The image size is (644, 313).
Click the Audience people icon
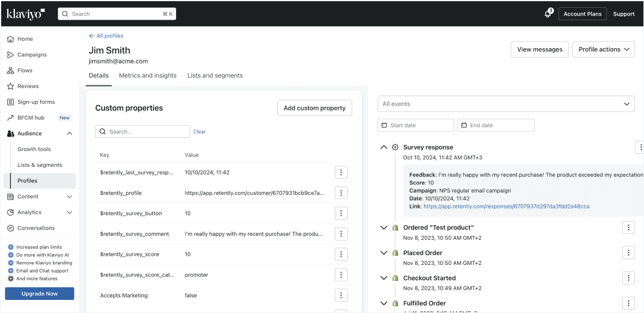[11, 133]
